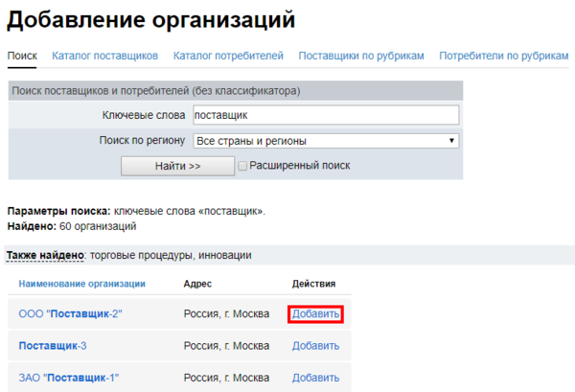Select the Потребители по рубрикам tab

[503, 57]
